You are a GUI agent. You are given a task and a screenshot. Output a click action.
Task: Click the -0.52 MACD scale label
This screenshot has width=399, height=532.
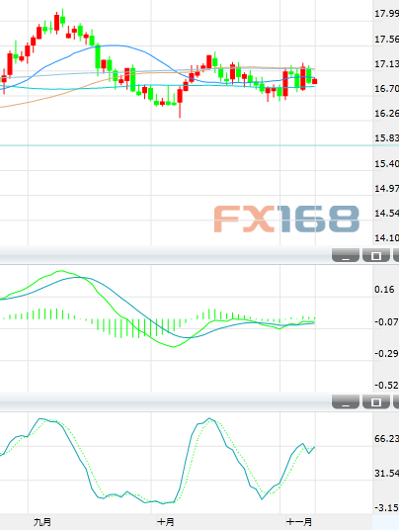coord(386,385)
